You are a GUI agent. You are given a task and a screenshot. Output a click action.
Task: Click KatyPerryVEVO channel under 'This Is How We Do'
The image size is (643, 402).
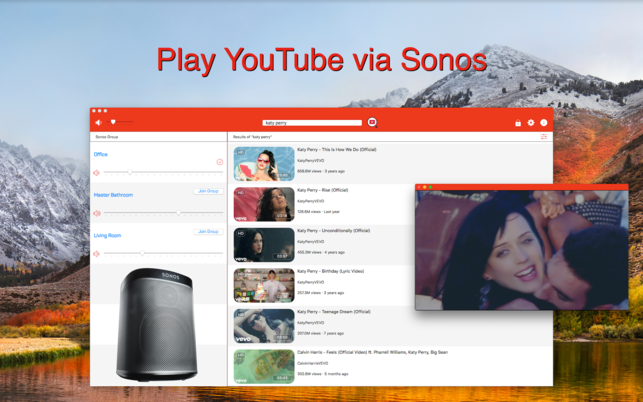pyautogui.click(x=310, y=160)
